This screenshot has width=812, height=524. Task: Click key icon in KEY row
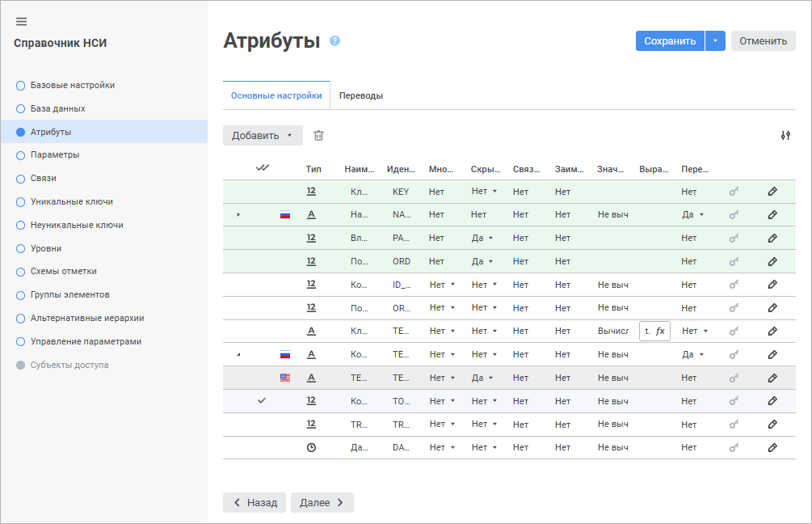734,192
